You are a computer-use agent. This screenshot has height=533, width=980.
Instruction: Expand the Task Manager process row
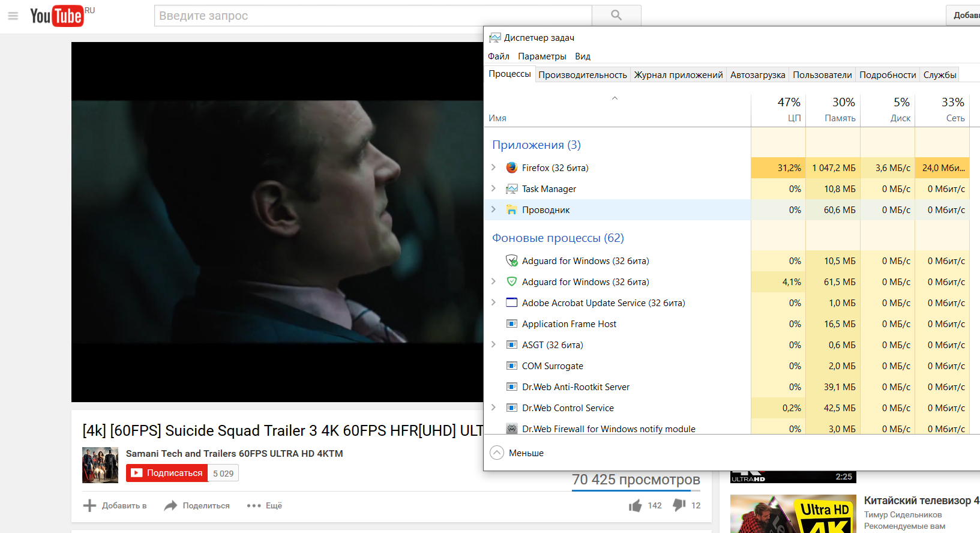coord(493,188)
